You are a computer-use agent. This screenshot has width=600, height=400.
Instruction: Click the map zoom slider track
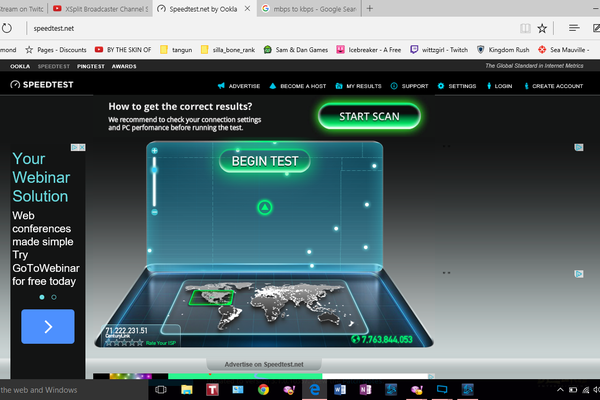point(154,190)
